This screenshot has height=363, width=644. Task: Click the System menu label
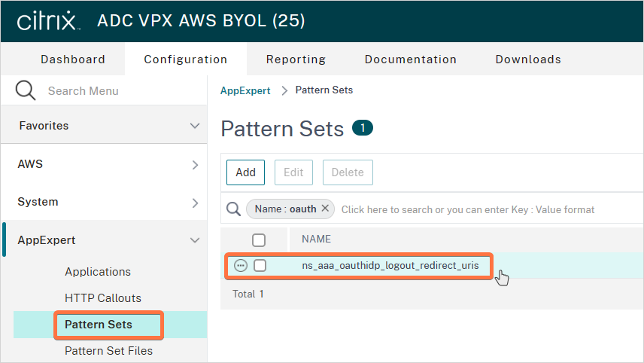38,202
